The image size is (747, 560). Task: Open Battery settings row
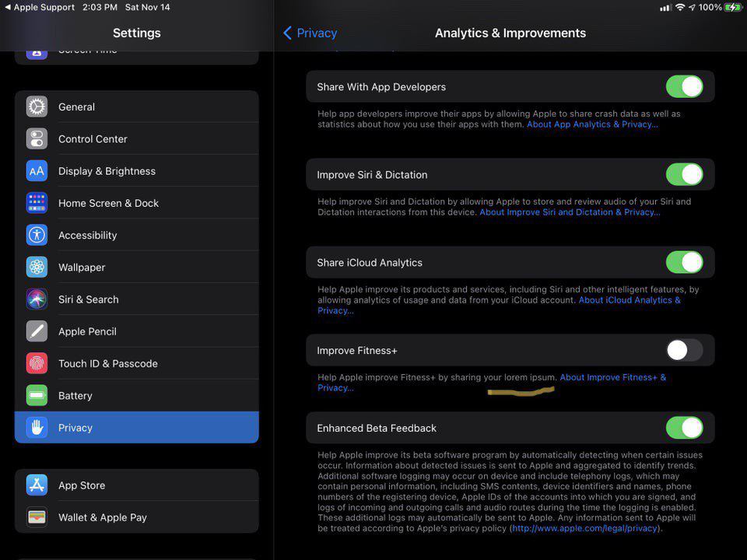[137, 395]
